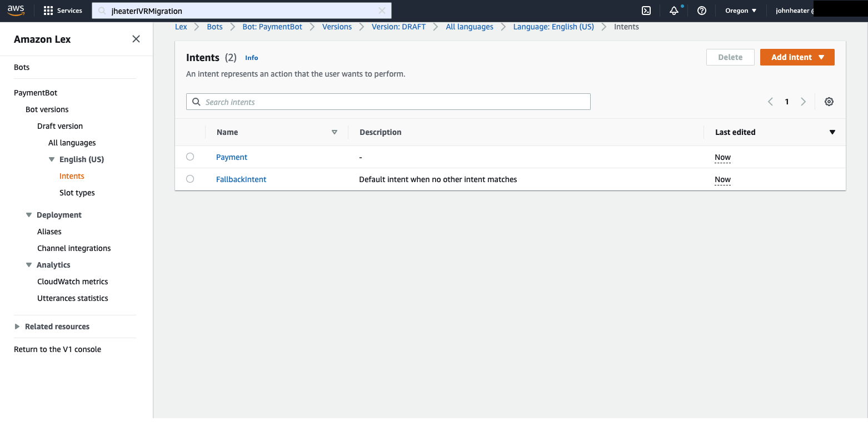Screen dimensions: 868x422
Task: Clear the top search box text
Action: click(382, 11)
